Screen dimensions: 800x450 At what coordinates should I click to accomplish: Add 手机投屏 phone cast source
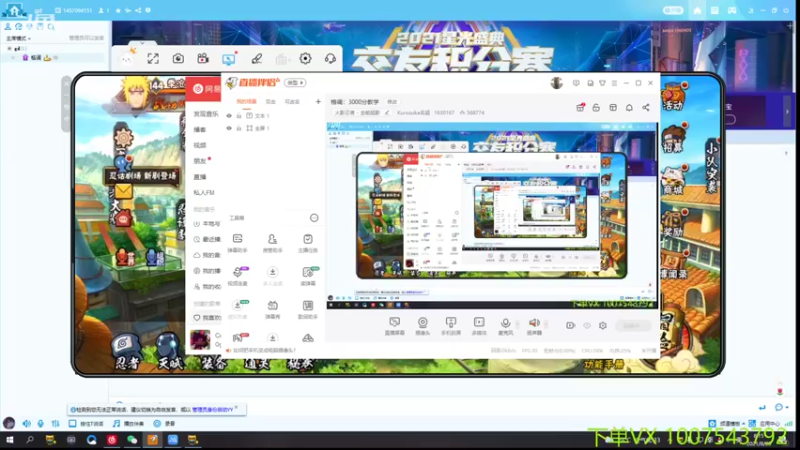pyautogui.click(x=451, y=326)
